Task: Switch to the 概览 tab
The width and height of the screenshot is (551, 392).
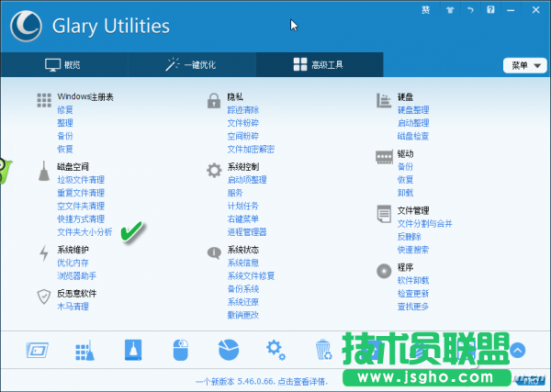Action: pos(63,65)
